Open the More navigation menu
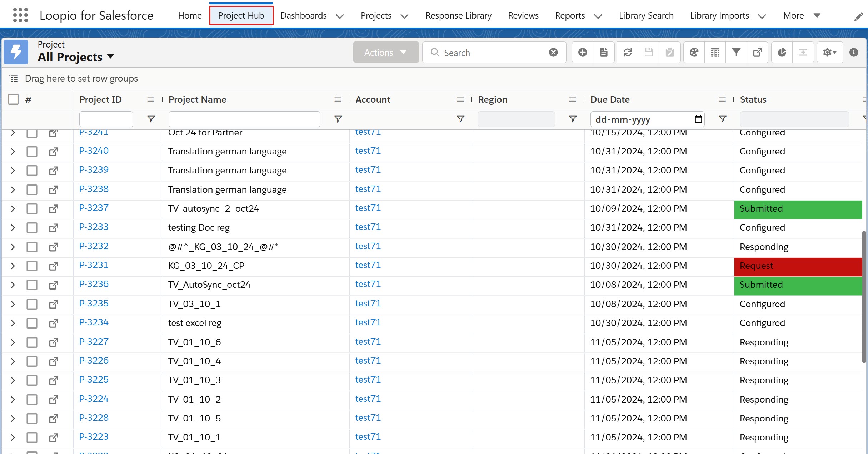Image resolution: width=868 pixels, height=454 pixels. tap(801, 15)
